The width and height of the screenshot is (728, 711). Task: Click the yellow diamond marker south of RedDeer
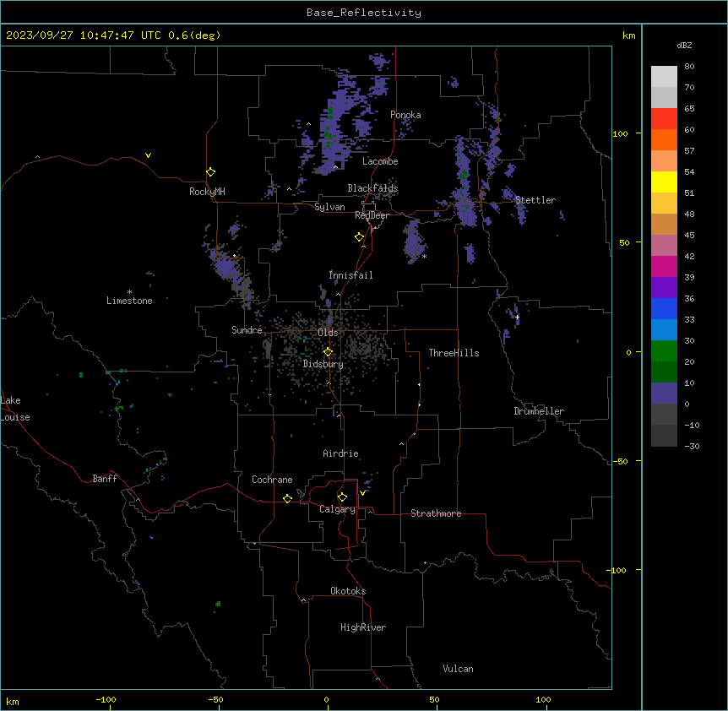point(360,237)
